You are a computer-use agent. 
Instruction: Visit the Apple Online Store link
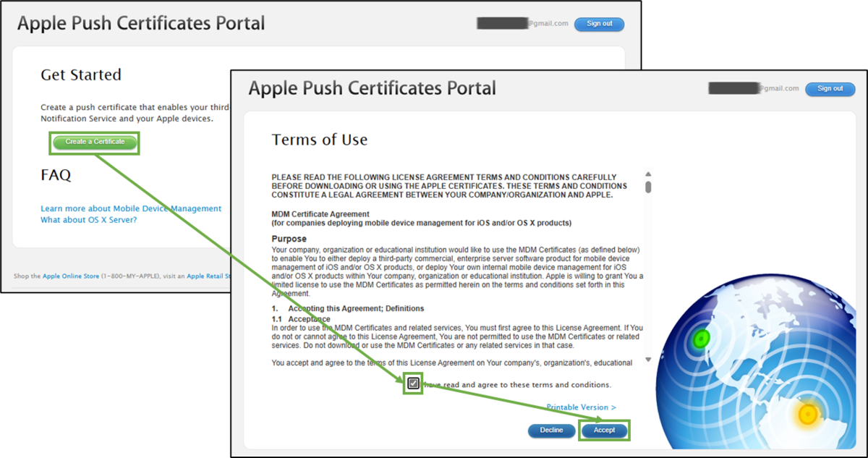point(71,276)
